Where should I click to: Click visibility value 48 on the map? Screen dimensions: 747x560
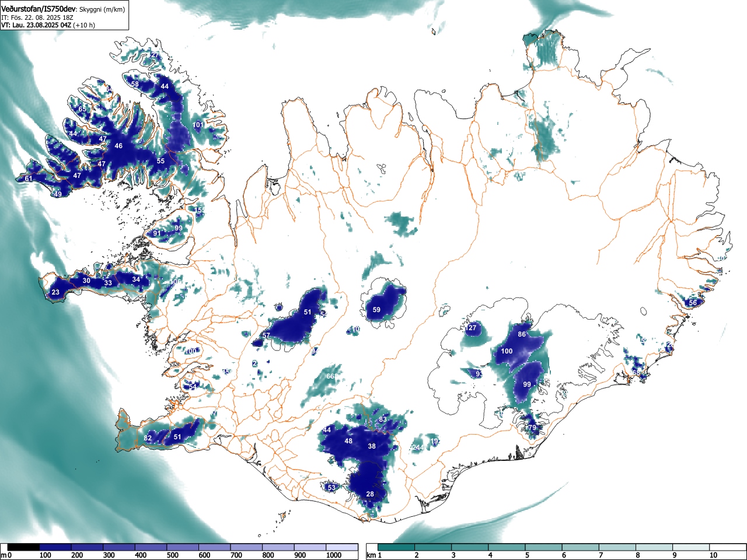348,441
